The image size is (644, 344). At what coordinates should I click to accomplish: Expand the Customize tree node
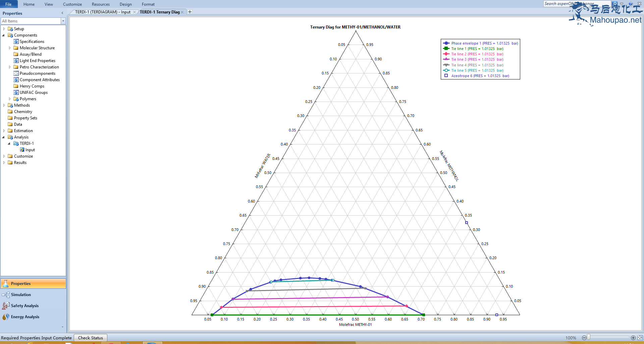[4, 156]
